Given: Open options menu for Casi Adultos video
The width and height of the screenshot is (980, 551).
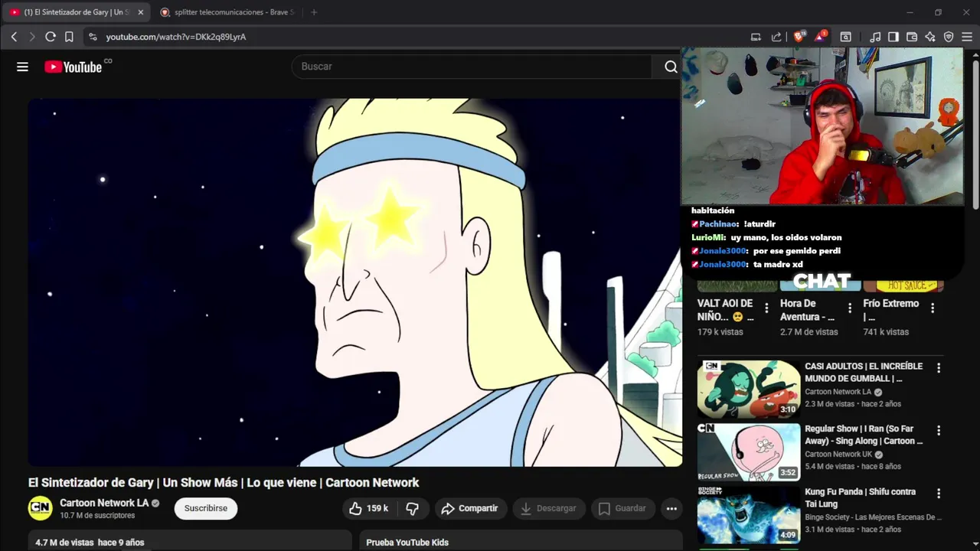Looking at the screenshot, I should click(x=939, y=368).
